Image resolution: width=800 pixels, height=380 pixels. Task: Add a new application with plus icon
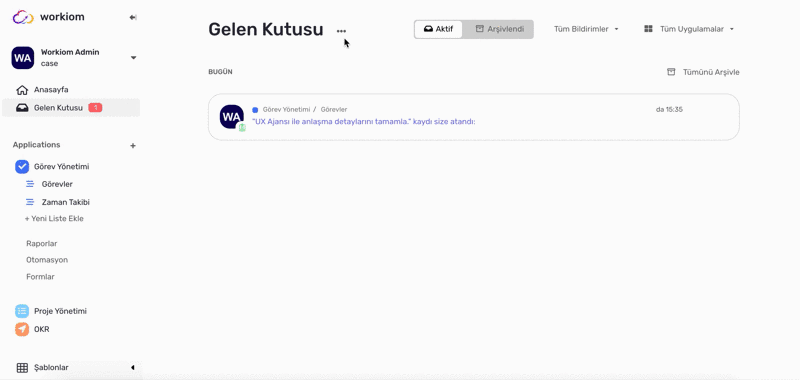(133, 145)
